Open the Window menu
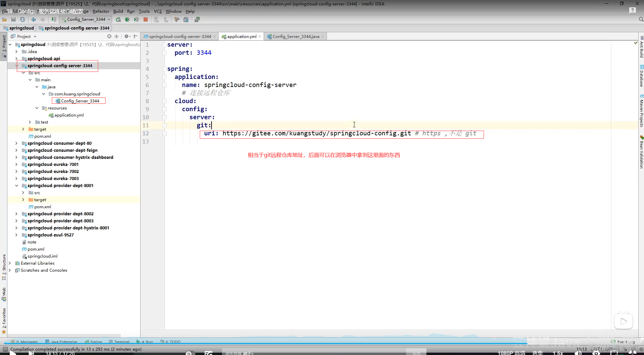Viewport: 644px width, 355px height. pos(174,11)
